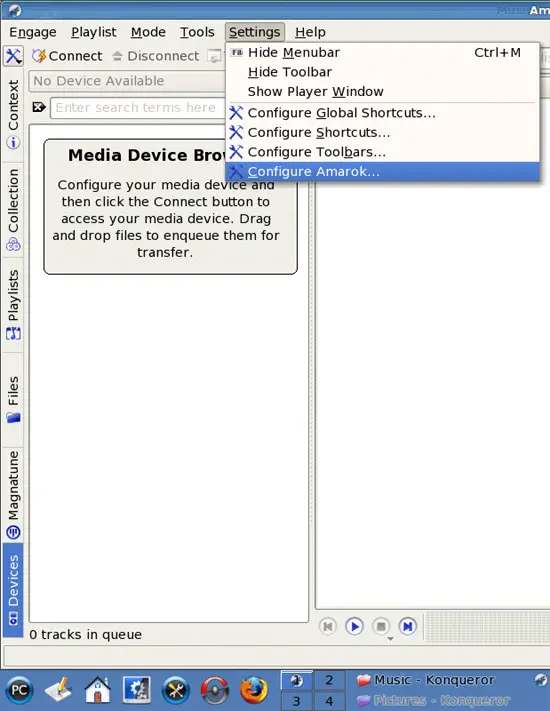Select the Devices sidebar tab
Screen dimensions: 550x711
point(13,589)
